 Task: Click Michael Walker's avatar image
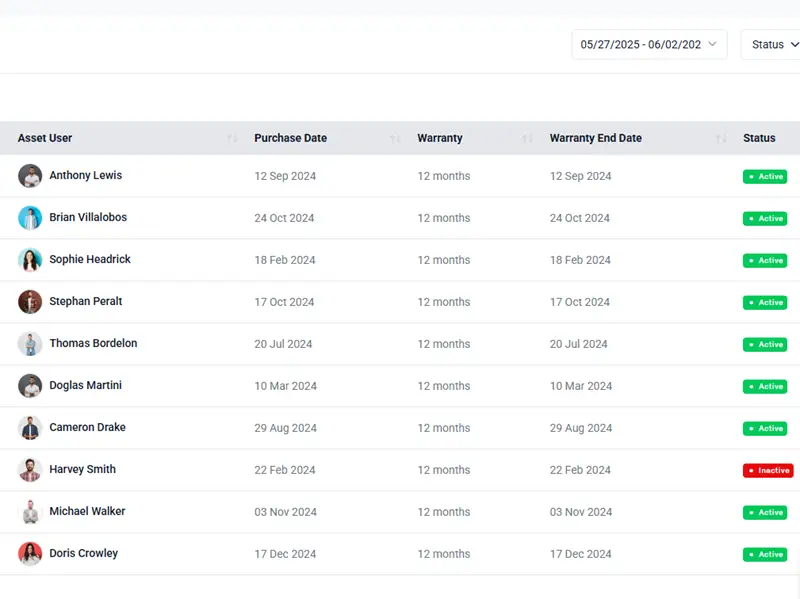coord(30,512)
